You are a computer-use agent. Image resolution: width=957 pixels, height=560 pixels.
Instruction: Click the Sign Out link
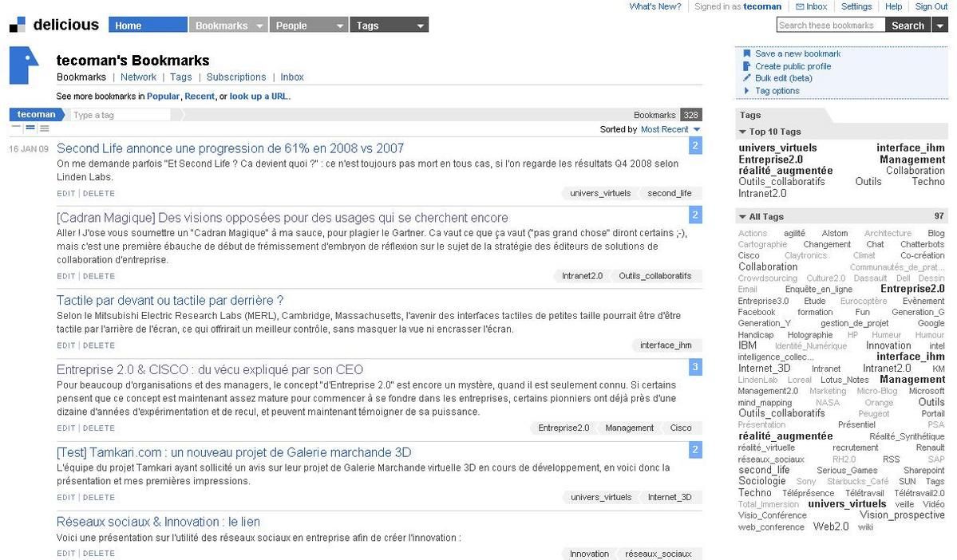coord(931,6)
